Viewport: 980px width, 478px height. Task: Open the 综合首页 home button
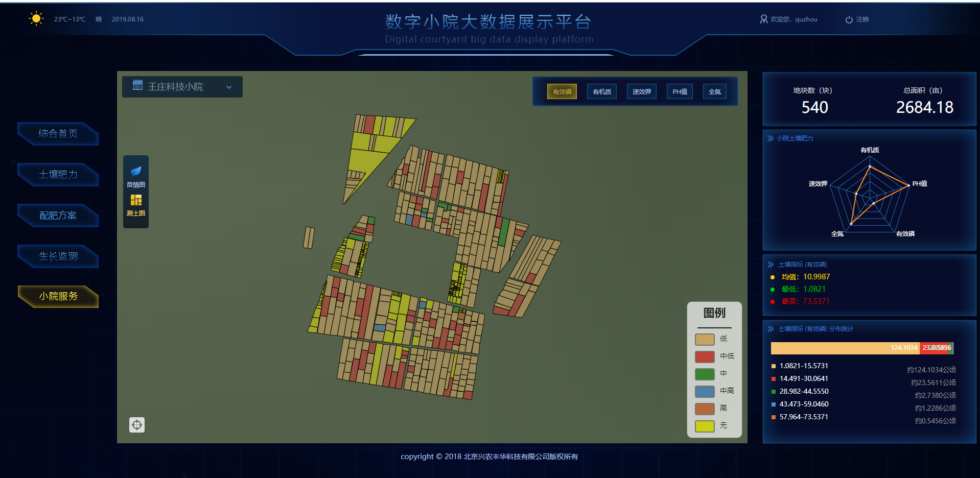(58, 134)
